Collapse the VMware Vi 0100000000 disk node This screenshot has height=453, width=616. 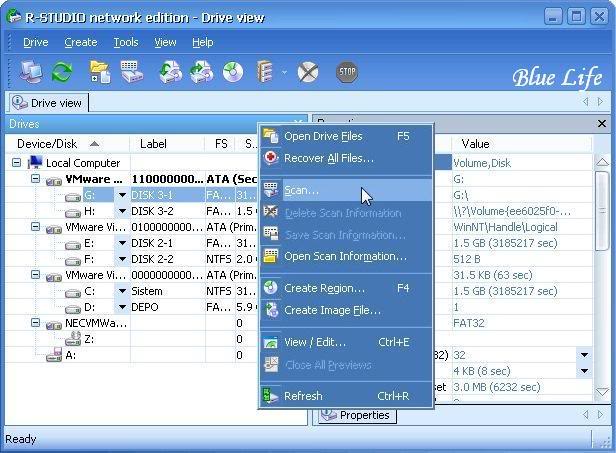(x=35, y=227)
